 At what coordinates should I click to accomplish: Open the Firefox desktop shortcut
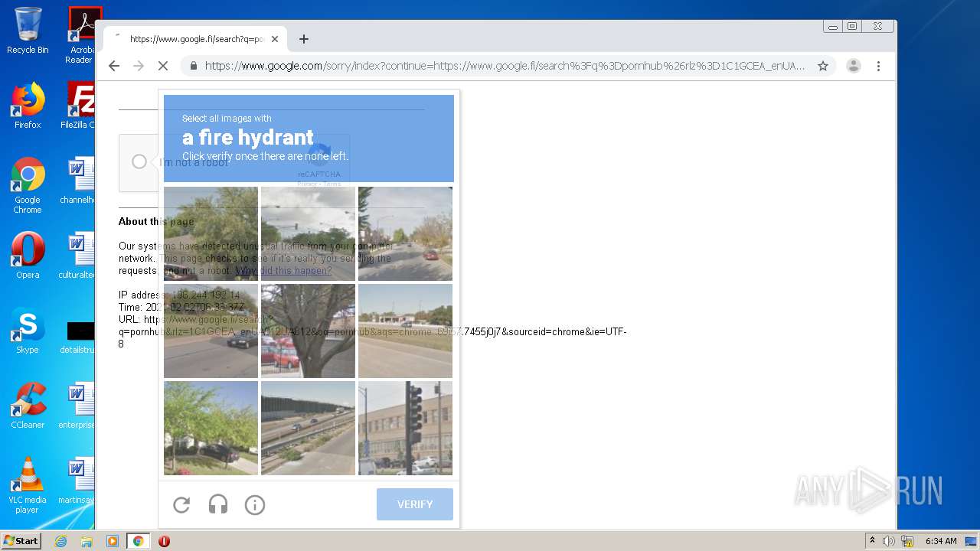click(28, 106)
